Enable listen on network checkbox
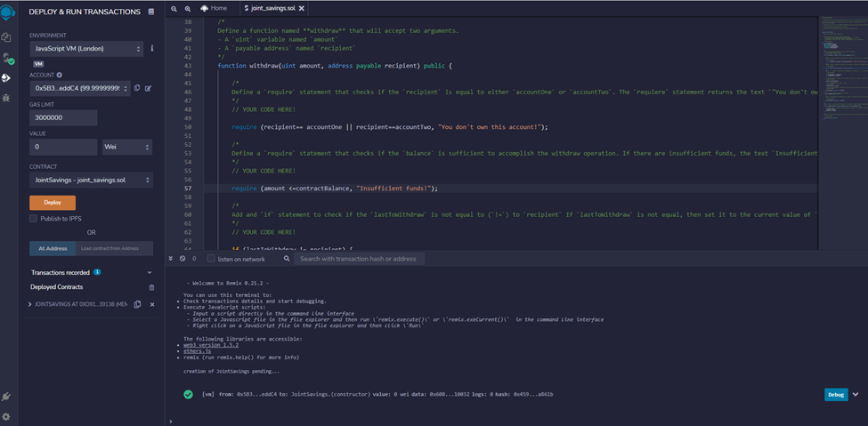The width and height of the screenshot is (868, 426). click(210, 259)
